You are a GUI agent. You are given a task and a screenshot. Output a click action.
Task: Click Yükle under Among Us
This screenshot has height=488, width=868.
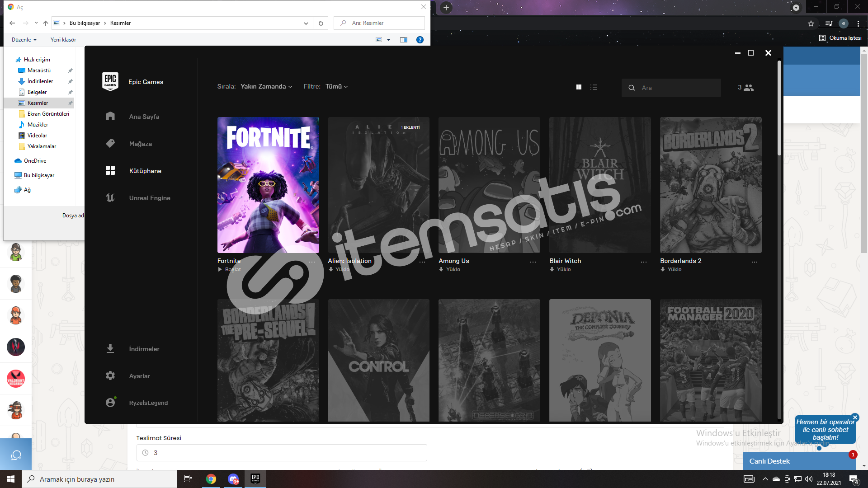(450, 269)
